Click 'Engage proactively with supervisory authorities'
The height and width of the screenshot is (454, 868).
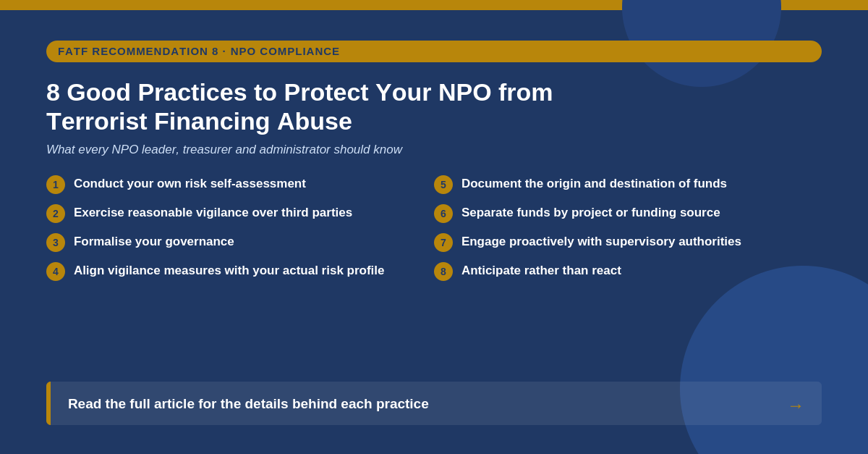tap(601, 242)
